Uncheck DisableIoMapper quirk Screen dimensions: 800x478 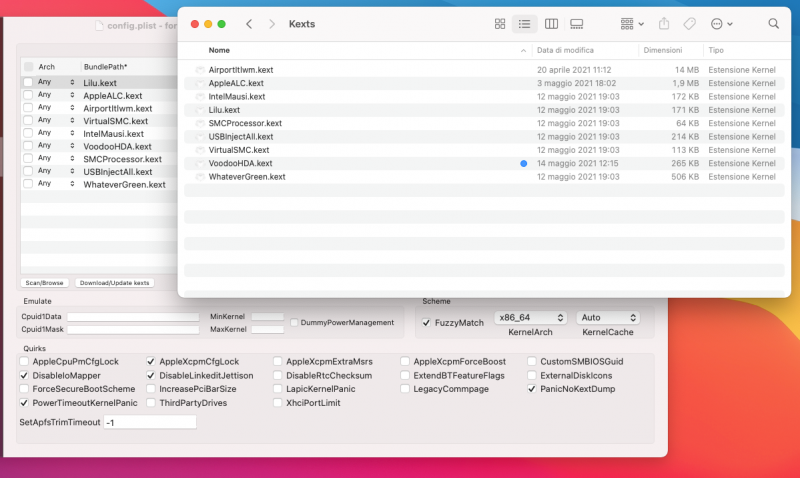pos(24,375)
